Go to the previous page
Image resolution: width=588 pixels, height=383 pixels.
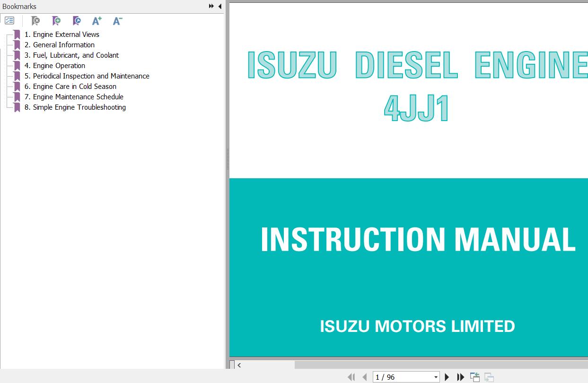pos(365,377)
